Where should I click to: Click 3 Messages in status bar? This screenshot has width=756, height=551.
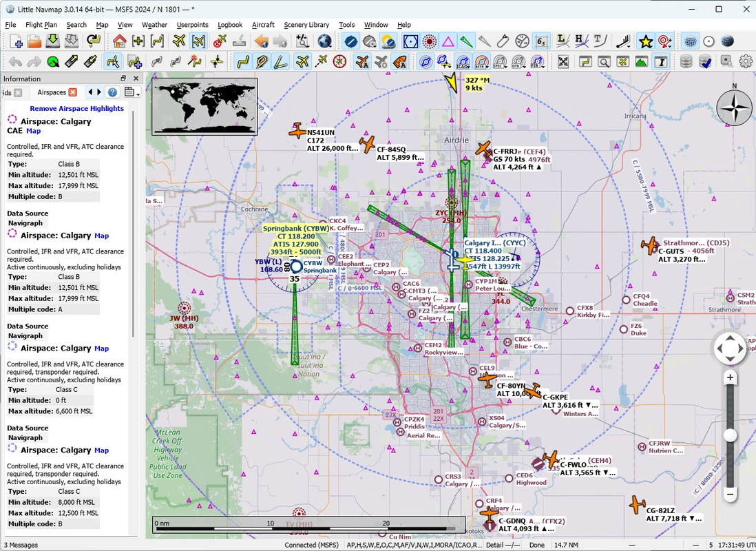pyautogui.click(x=21, y=545)
